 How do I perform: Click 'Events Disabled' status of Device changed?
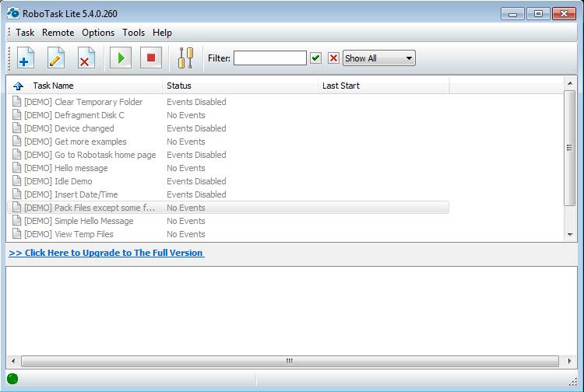pos(196,128)
